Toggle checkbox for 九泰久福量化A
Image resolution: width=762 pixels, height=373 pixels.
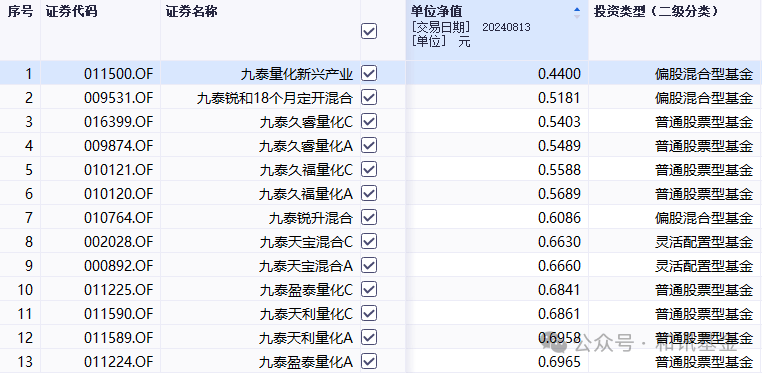point(369,194)
